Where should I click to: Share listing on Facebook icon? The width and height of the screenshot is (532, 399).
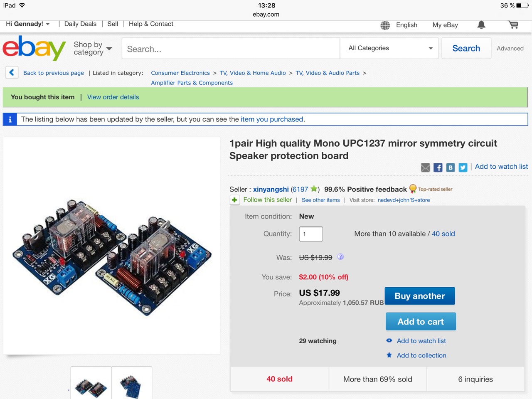coord(438,167)
